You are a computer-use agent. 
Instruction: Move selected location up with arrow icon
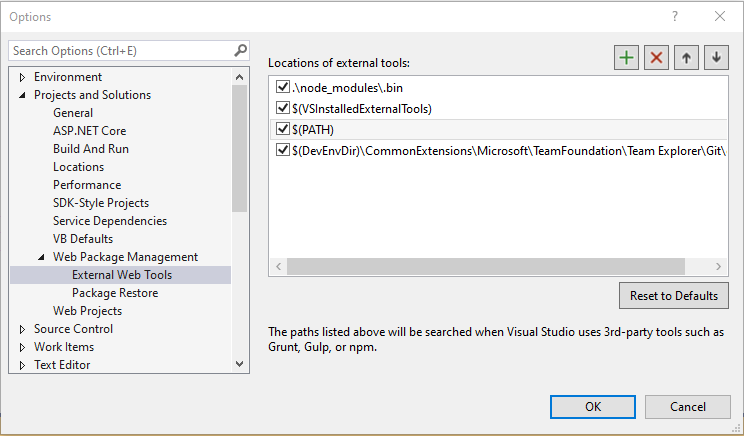(x=686, y=58)
